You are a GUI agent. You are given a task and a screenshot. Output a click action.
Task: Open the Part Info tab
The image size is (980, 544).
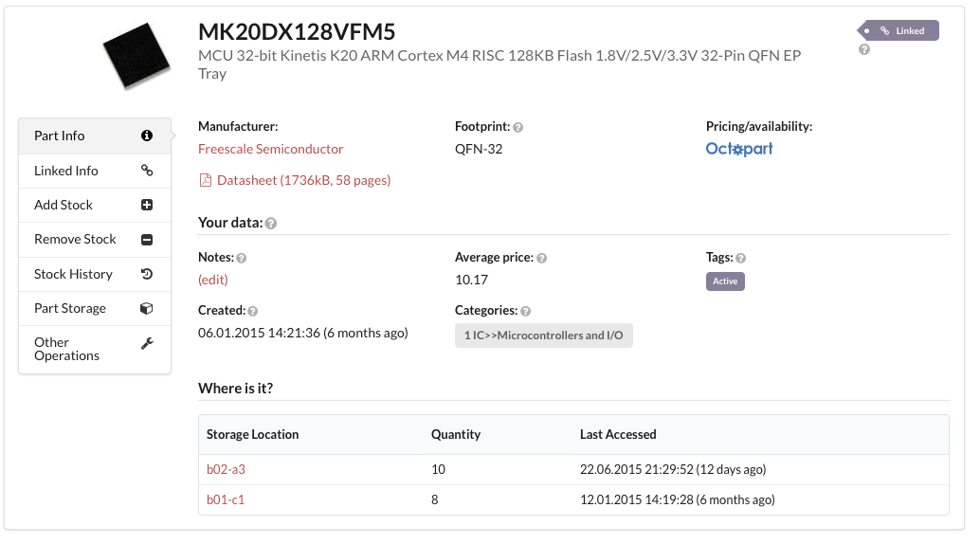(95, 136)
